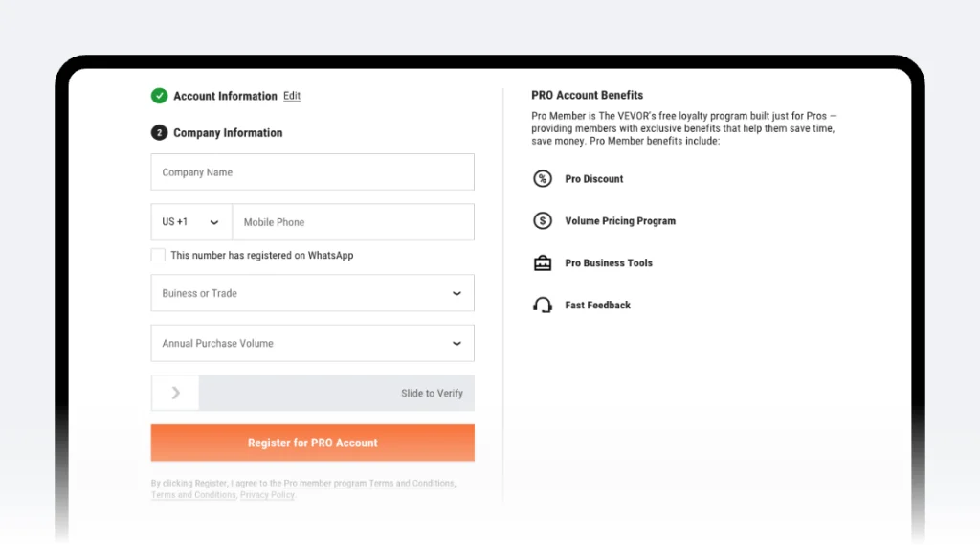Click the Pro Discount percent icon
The height and width of the screenshot is (545, 980).
(543, 179)
